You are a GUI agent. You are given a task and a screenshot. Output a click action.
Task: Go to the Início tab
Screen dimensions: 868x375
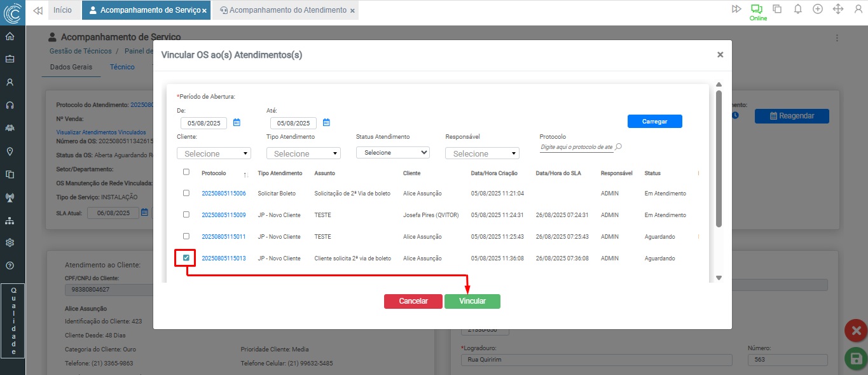pos(62,10)
